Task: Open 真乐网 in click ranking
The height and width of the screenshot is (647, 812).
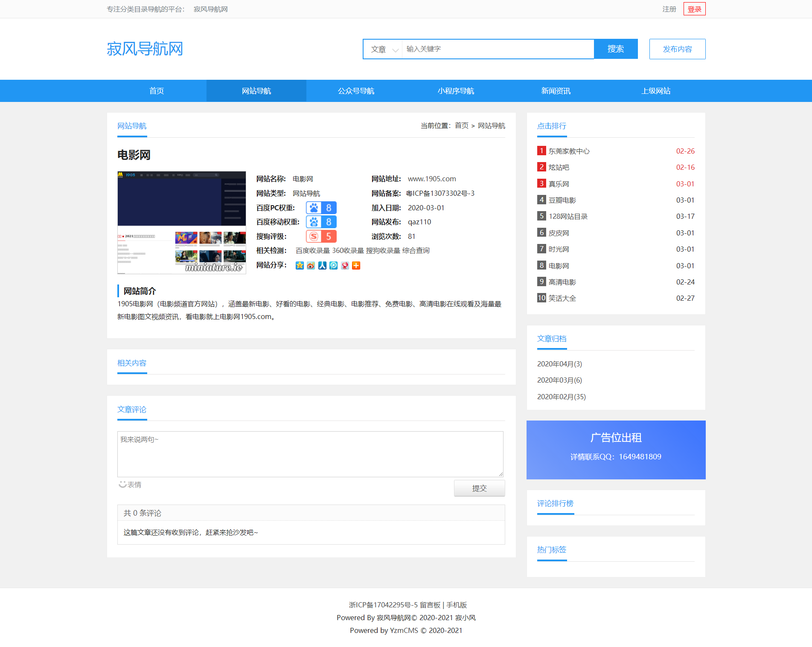Action: point(559,184)
